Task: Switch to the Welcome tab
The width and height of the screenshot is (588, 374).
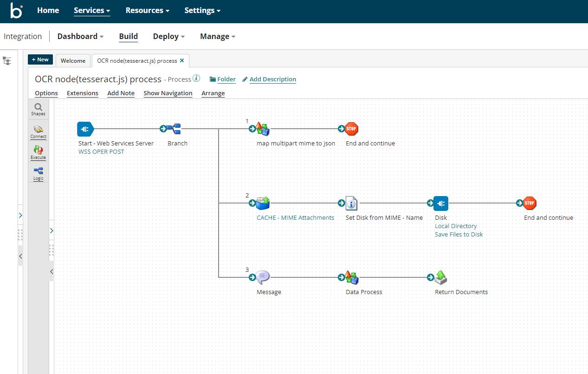Action: (x=73, y=60)
